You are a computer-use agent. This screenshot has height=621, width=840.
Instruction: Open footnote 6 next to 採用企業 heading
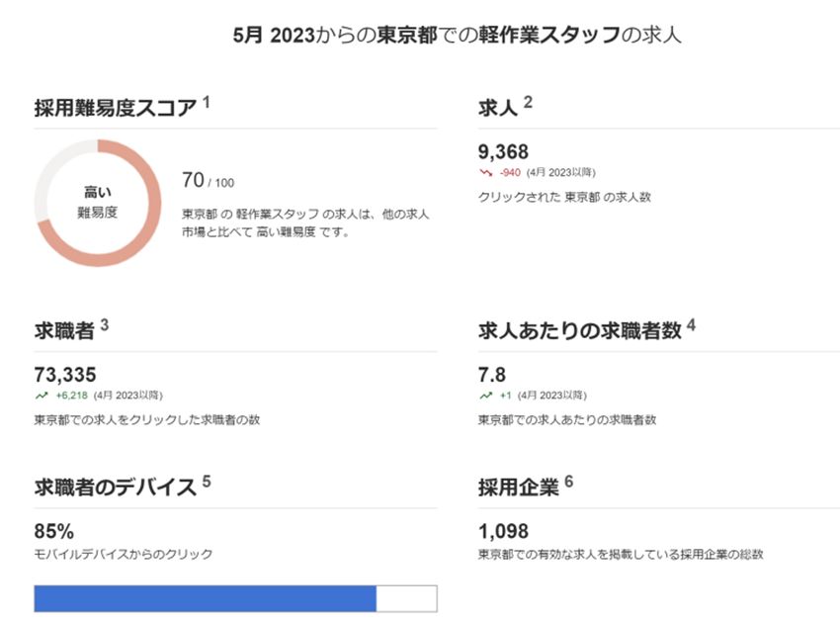(570, 481)
